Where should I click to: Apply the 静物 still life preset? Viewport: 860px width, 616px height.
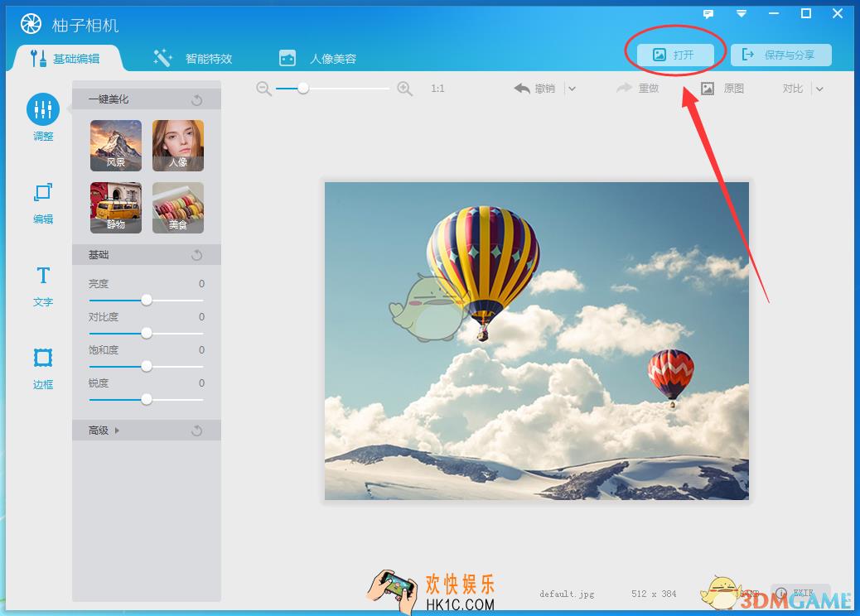pyautogui.click(x=116, y=208)
